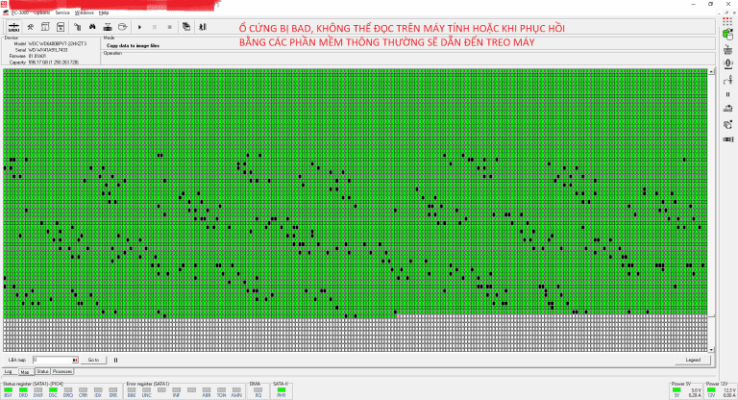Image resolution: width=738 pixels, height=400 pixels.
Task: Minimize the inner document window
Action: 721,13
